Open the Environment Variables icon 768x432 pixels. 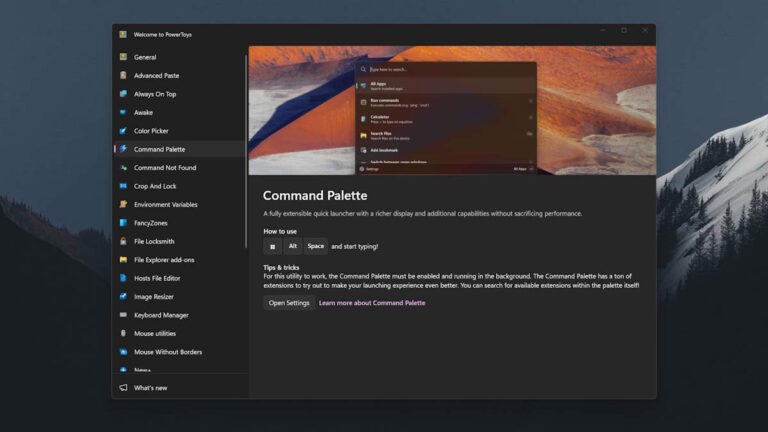[123, 204]
